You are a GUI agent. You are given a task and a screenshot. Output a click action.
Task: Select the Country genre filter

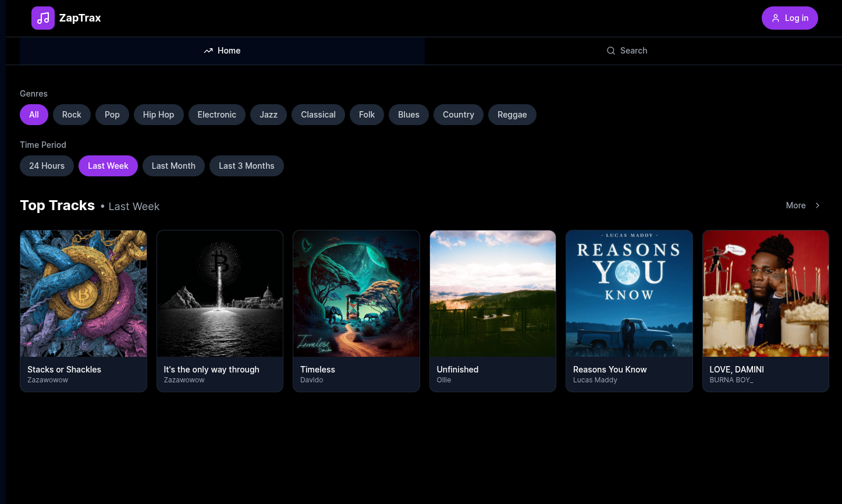pos(458,115)
